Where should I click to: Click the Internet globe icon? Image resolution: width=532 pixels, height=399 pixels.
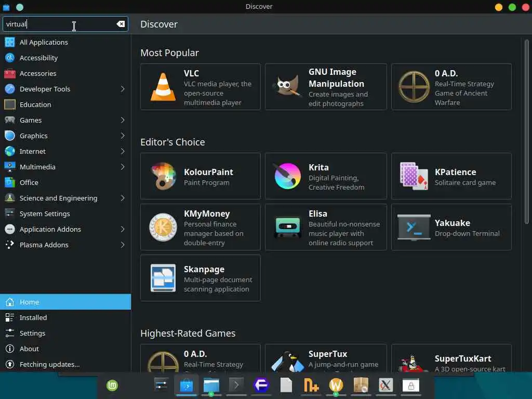tap(10, 151)
